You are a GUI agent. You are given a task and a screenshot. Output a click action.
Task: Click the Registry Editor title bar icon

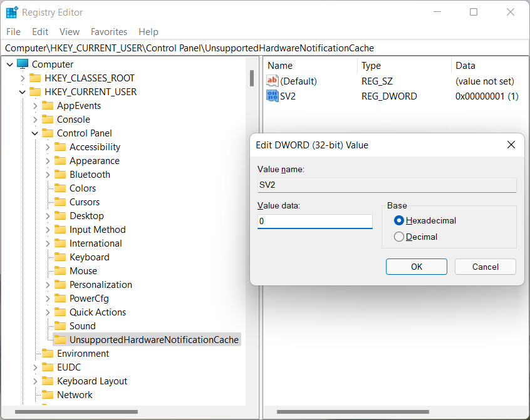tap(12, 12)
